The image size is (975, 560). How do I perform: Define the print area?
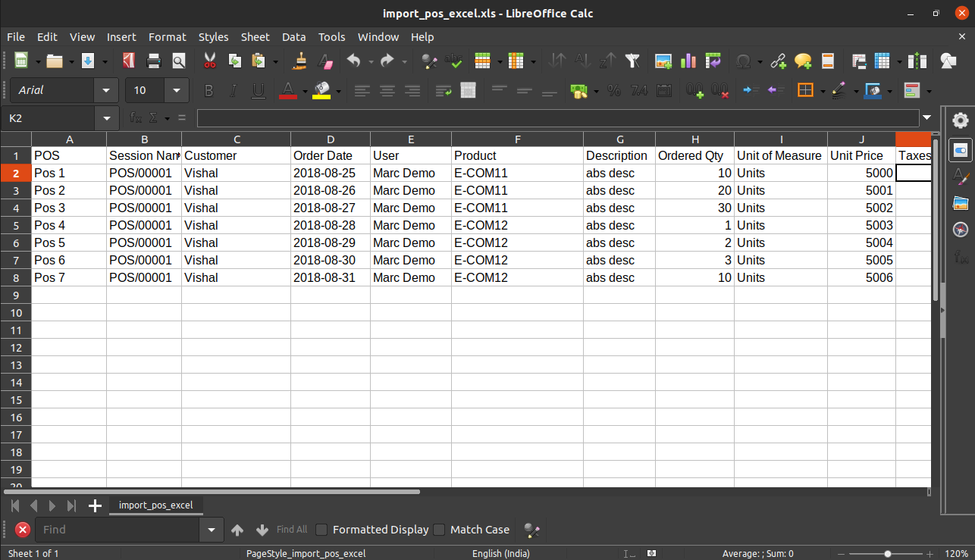(859, 61)
